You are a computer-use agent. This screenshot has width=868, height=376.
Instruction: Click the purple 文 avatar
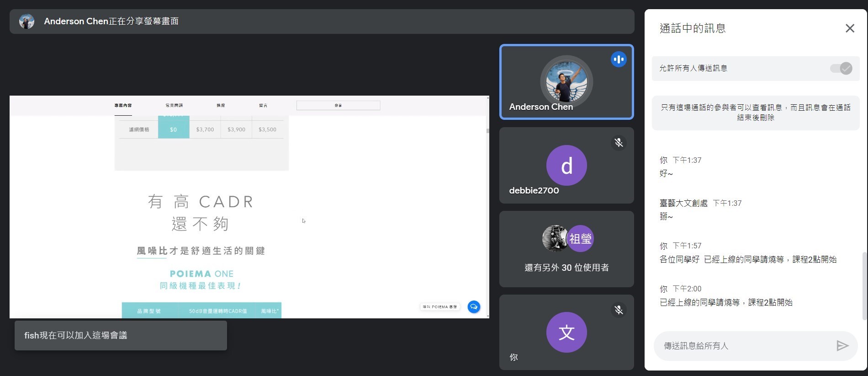pyautogui.click(x=566, y=332)
